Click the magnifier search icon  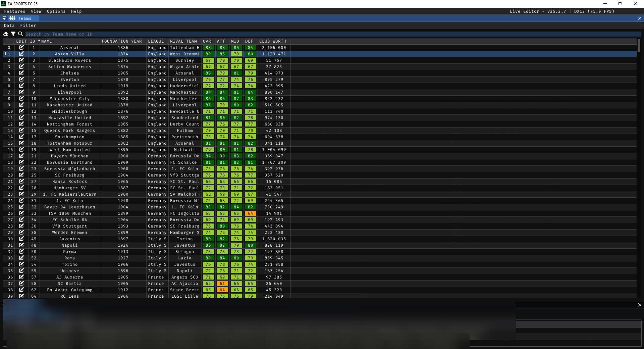coord(20,34)
